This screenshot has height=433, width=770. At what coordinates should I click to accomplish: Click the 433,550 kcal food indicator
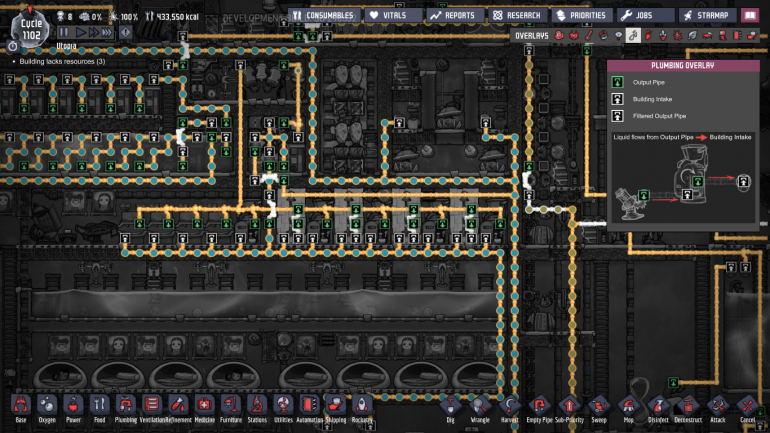point(172,17)
